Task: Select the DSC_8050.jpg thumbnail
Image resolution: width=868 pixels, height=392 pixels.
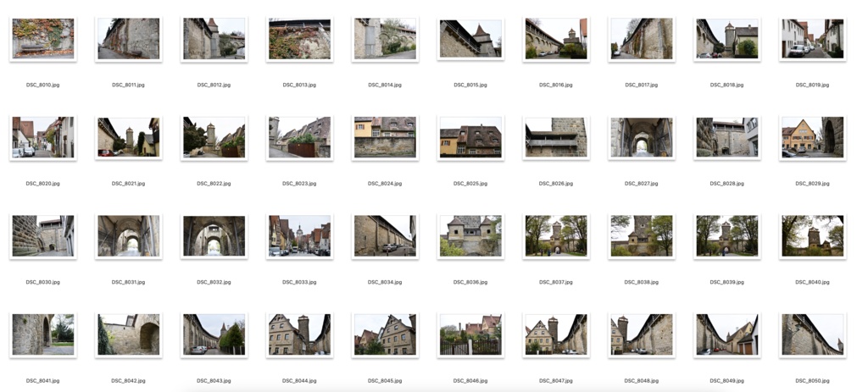Action: click(813, 334)
